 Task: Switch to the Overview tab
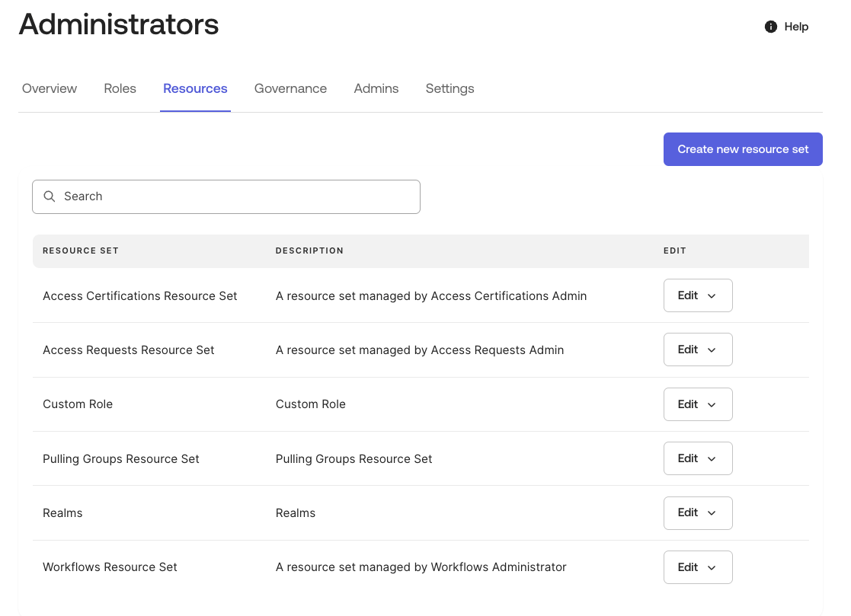(x=49, y=88)
